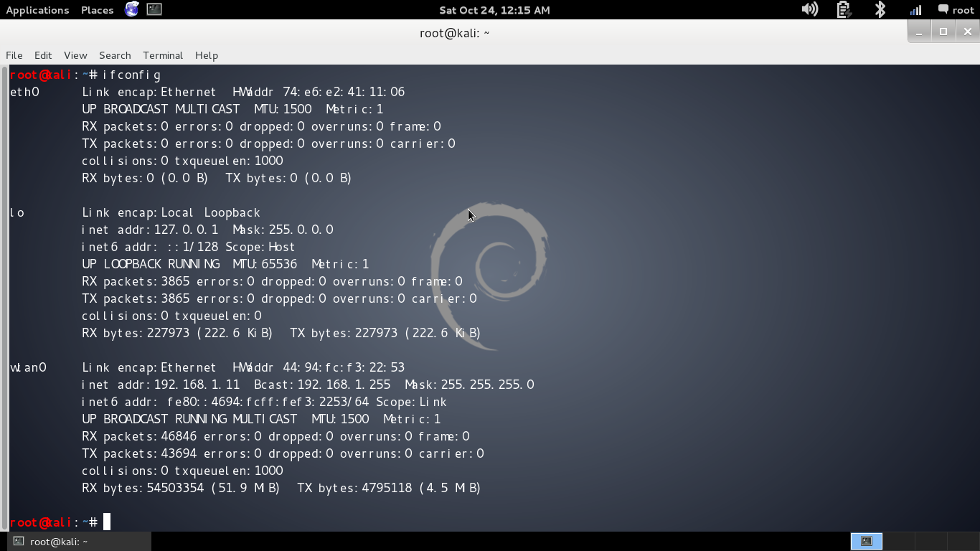The image size is (980, 551).
Task: Click 'RX packets:3865' on loopback
Action: 136,281
